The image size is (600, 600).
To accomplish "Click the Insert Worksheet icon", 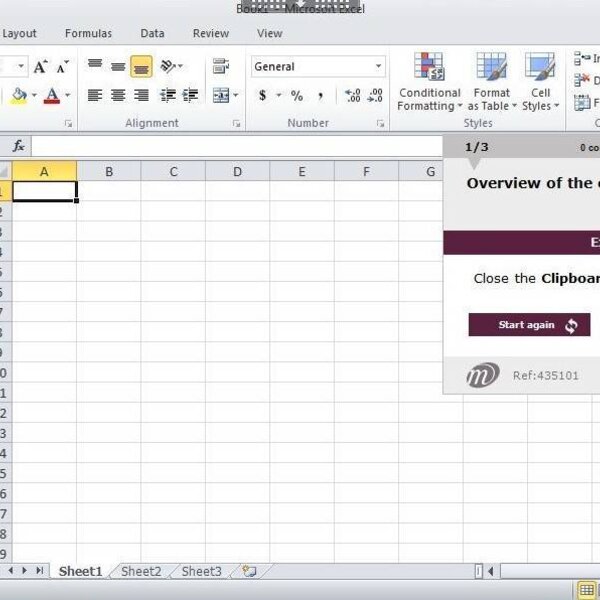I will pyautogui.click(x=249, y=571).
